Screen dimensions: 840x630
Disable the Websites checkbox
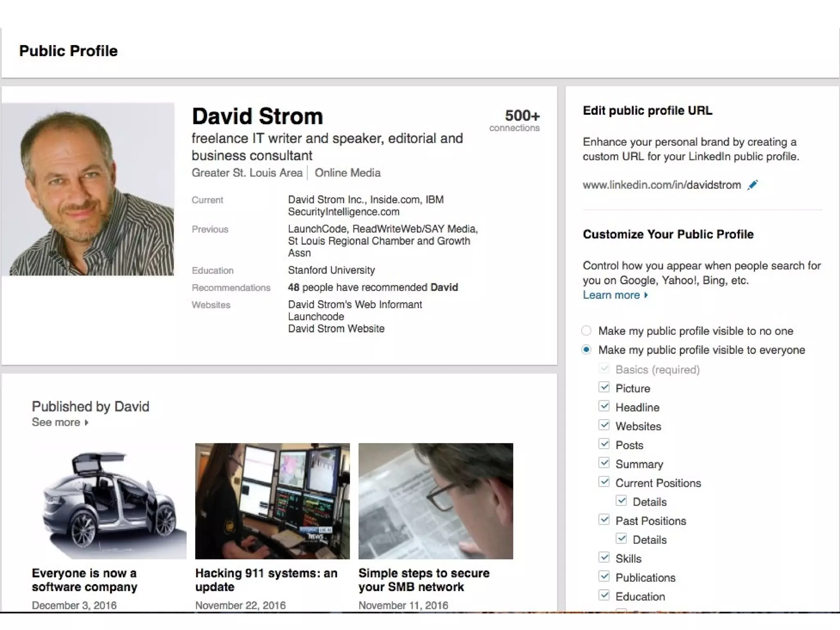pyautogui.click(x=604, y=425)
